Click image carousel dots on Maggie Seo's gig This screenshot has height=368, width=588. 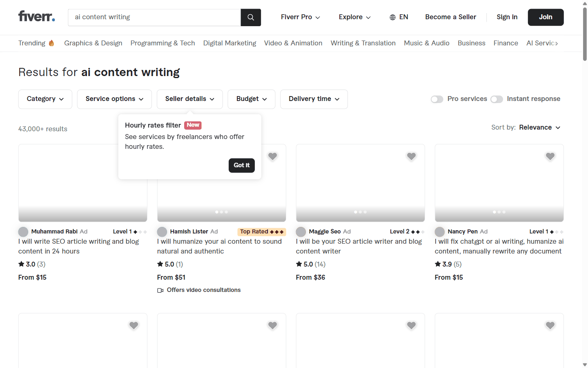click(x=361, y=212)
